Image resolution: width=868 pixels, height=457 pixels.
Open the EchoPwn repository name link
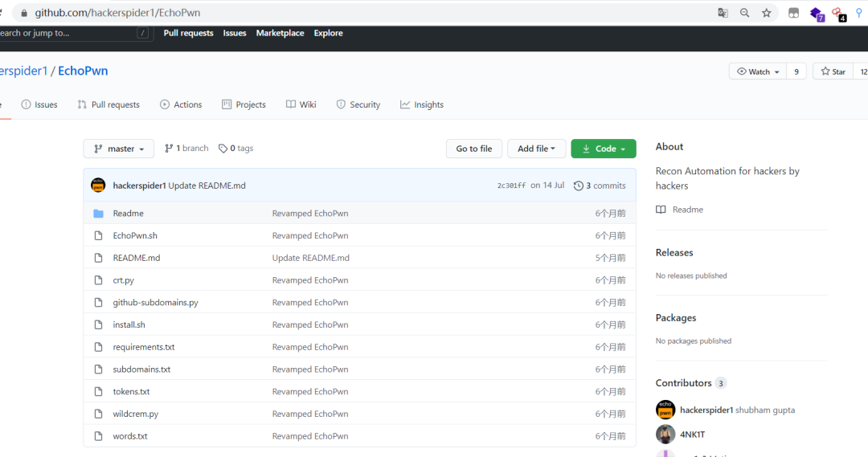(x=83, y=71)
